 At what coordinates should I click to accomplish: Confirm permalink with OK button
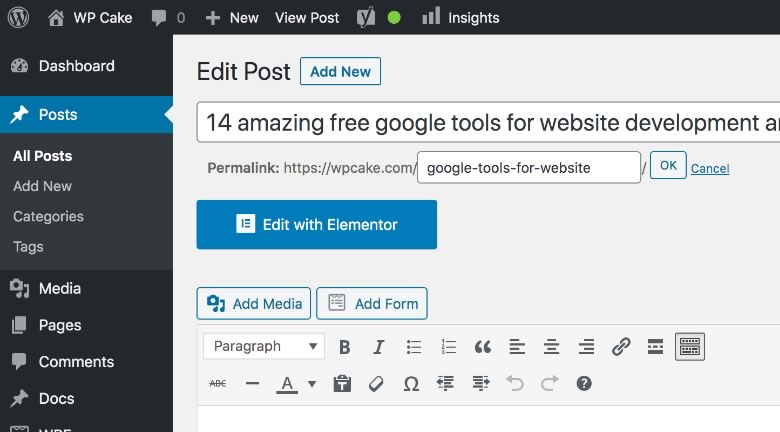pyautogui.click(x=668, y=165)
